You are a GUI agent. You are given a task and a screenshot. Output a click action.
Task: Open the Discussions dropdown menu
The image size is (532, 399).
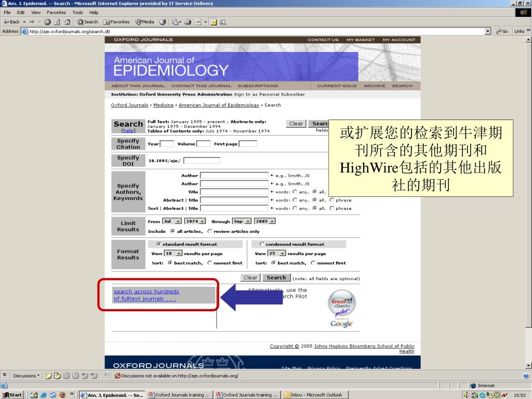tap(26, 376)
